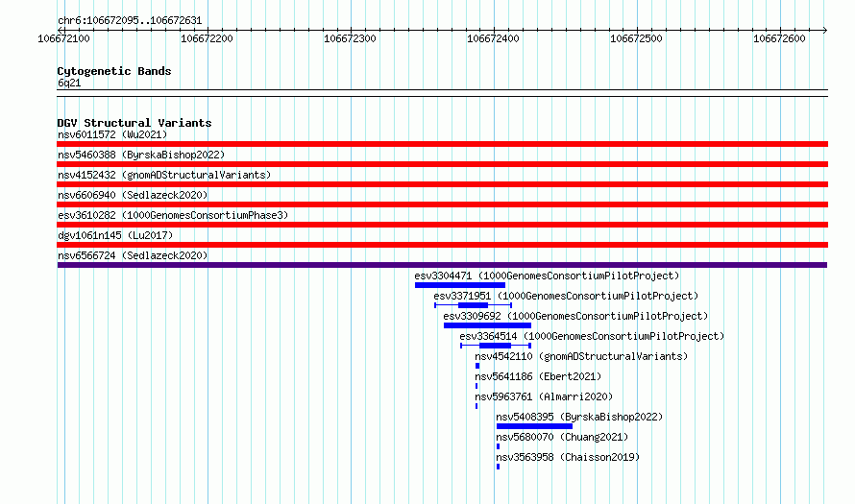The image size is (855, 504).
Task: Open esv3304471 (1000GenomesConsortiumPilotProject) label
Action: pos(547,276)
